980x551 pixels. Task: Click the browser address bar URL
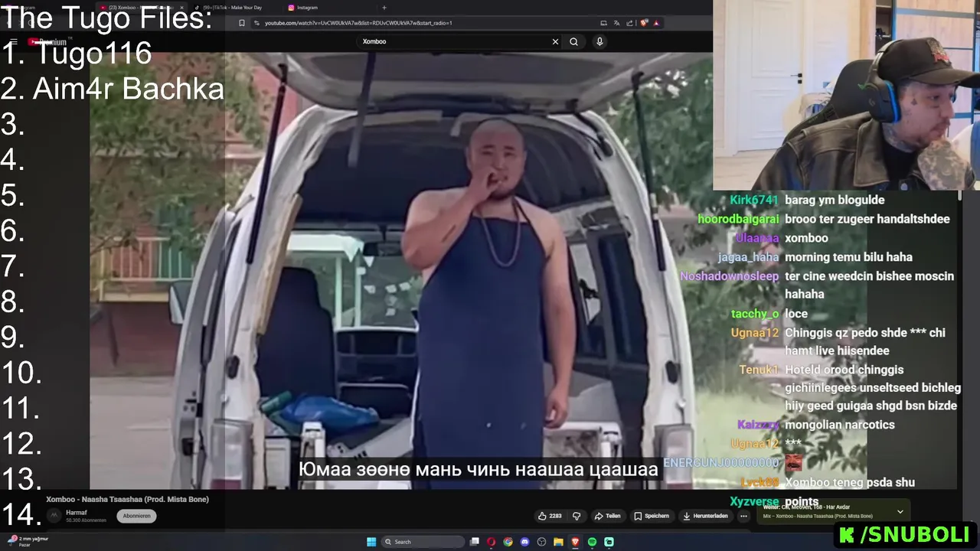pos(358,23)
